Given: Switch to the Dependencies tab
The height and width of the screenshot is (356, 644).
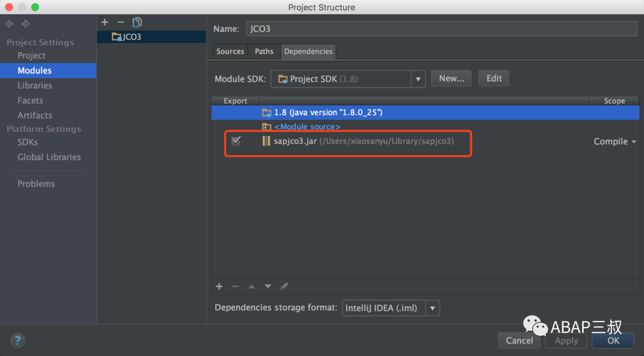Looking at the screenshot, I should 308,51.
